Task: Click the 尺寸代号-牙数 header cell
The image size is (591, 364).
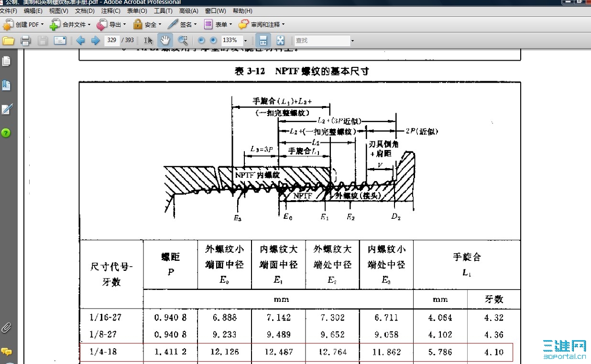Action: pos(111,274)
